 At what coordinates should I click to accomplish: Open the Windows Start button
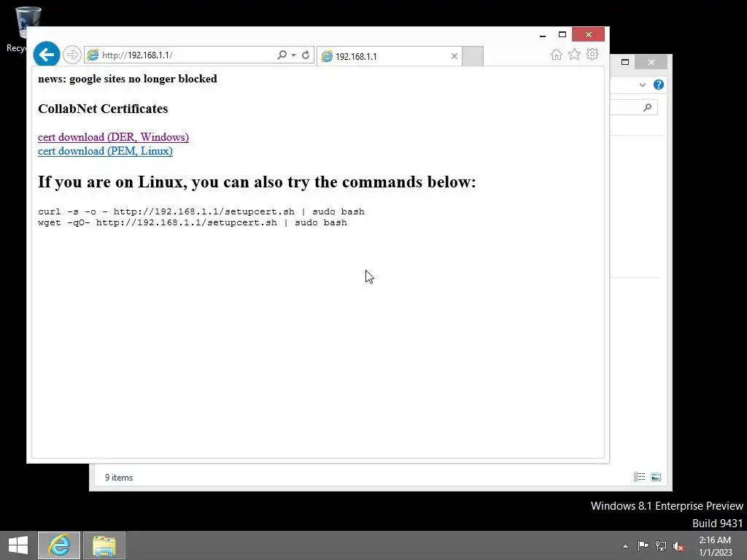18,545
